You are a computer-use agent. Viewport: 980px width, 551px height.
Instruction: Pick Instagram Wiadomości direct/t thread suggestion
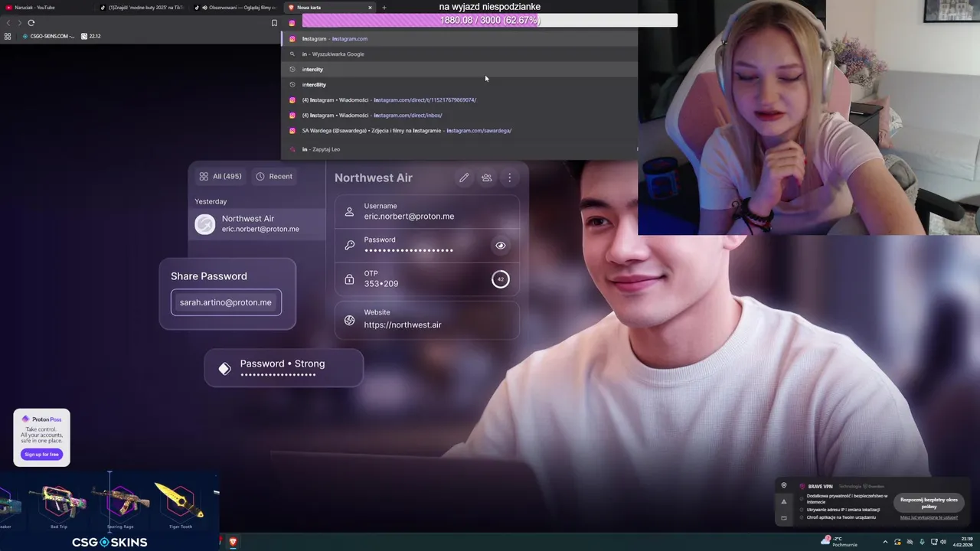[x=459, y=99]
